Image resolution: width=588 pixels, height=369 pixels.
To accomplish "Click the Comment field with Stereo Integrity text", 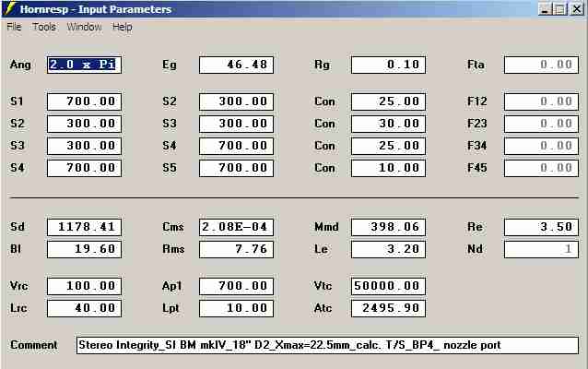I will coord(327,345).
